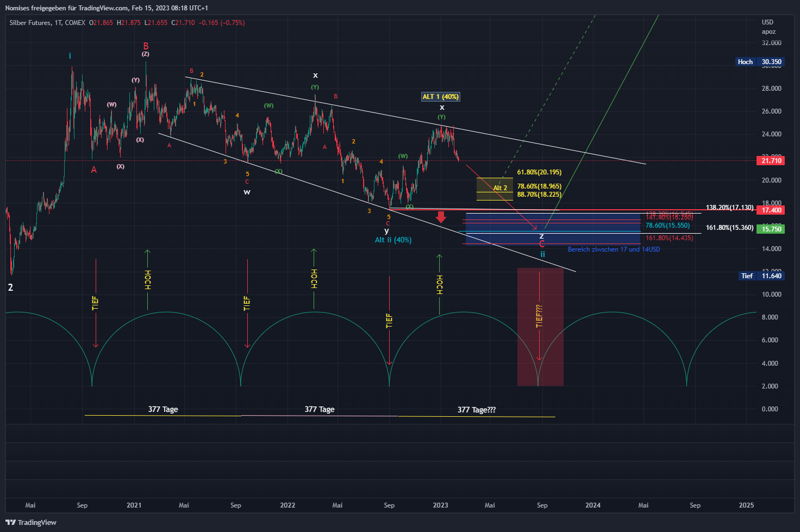The height and width of the screenshot is (532, 800).
Task: Click the current price label 21.710
Action: (x=771, y=161)
